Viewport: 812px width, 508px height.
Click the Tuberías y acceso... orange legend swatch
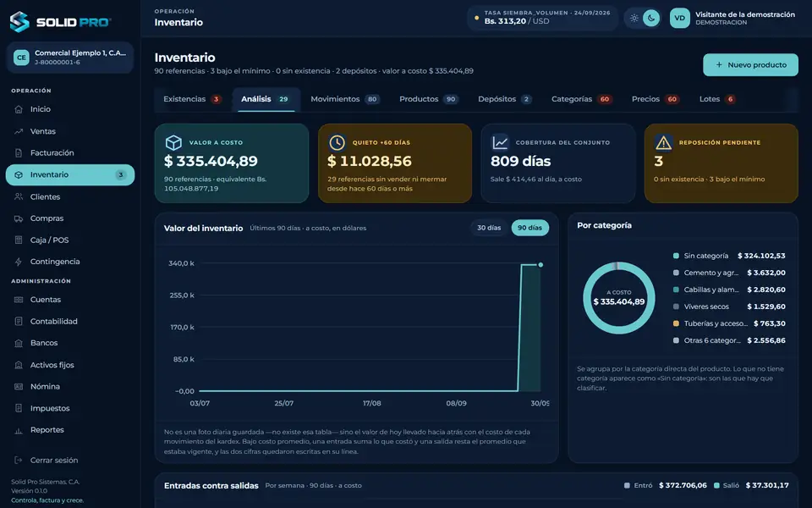(676, 323)
